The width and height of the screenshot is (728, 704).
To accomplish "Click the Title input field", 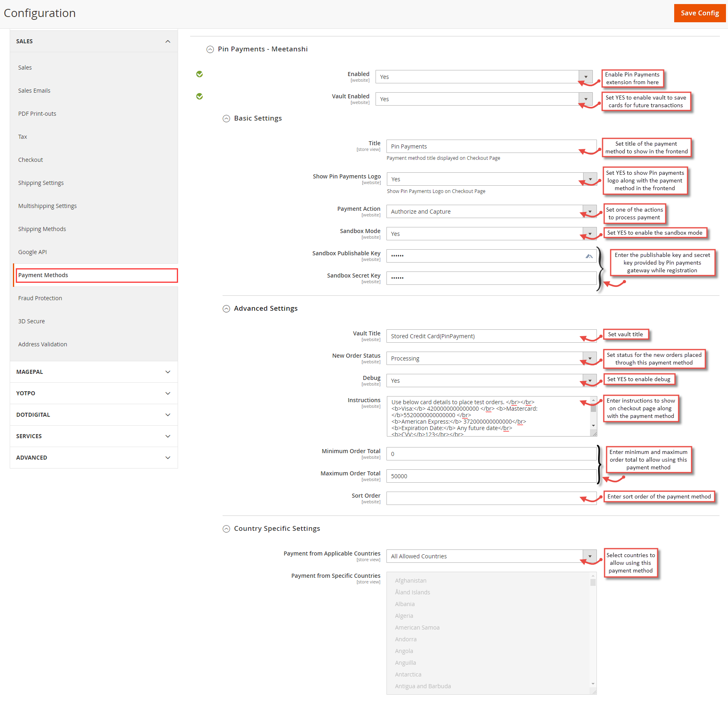I will coord(491,146).
